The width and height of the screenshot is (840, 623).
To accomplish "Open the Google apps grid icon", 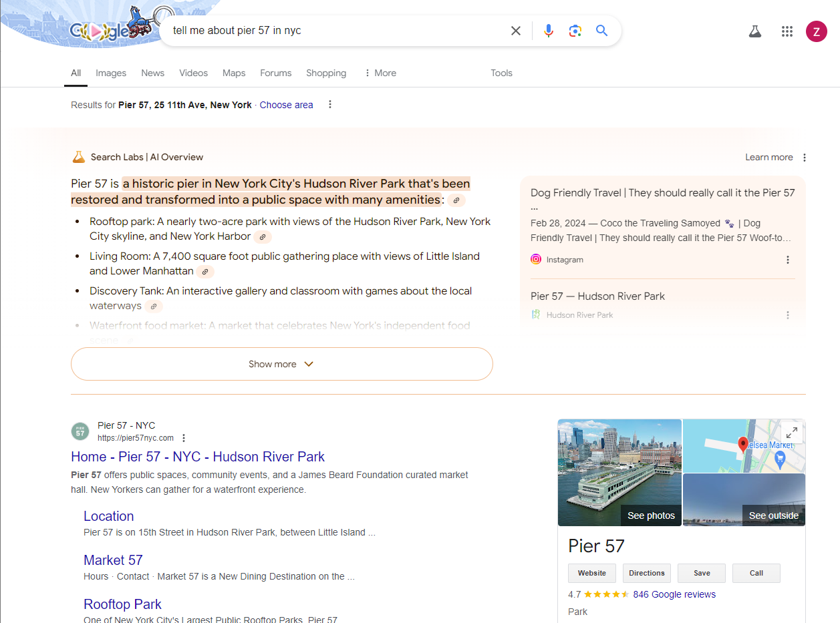I will (787, 31).
